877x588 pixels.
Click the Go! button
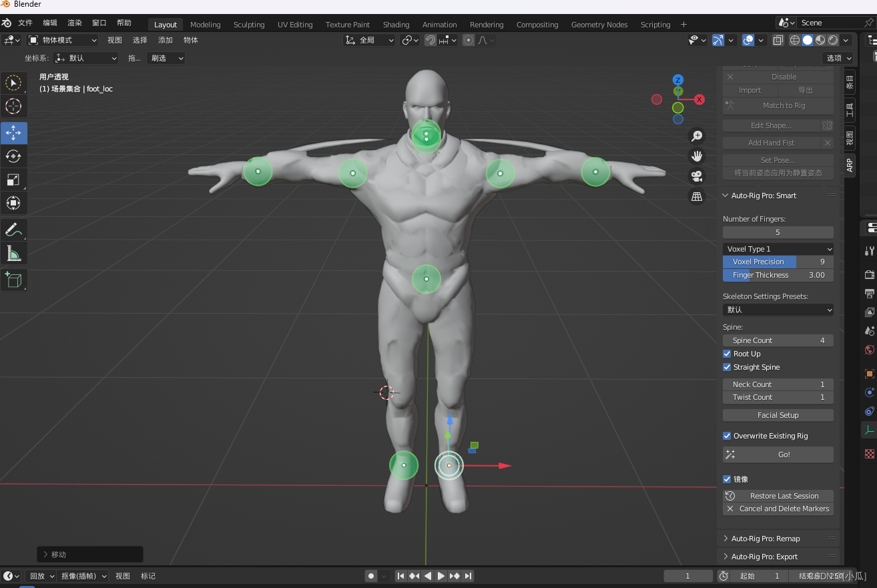[778, 455]
